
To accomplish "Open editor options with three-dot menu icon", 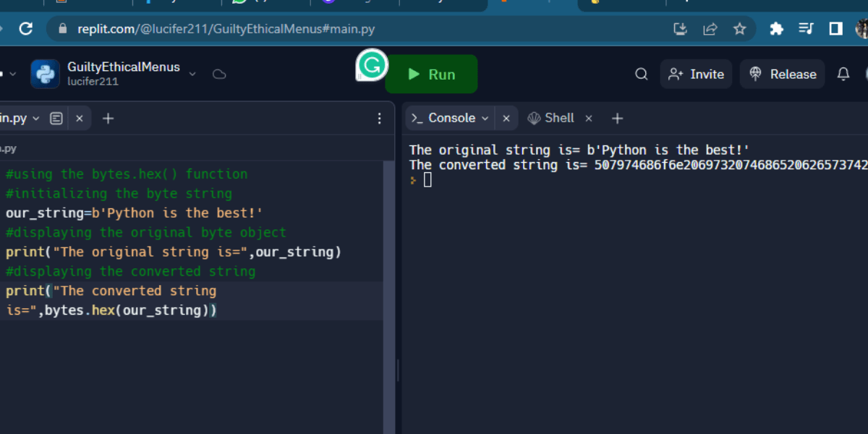I will [x=380, y=118].
